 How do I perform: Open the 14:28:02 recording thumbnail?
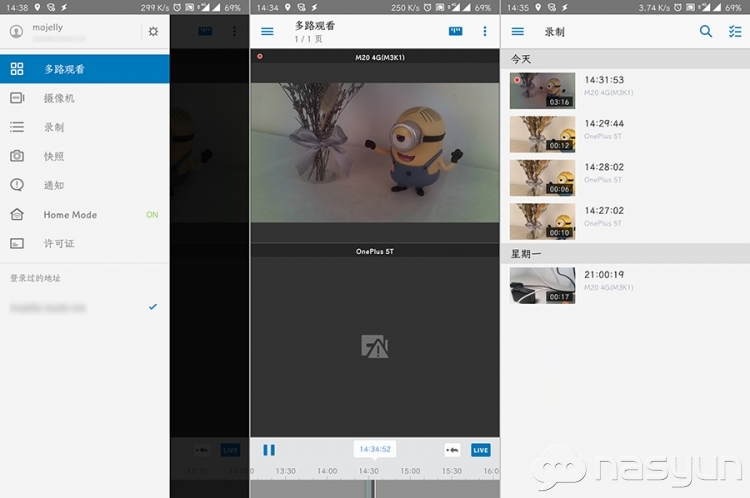click(x=542, y=178)
